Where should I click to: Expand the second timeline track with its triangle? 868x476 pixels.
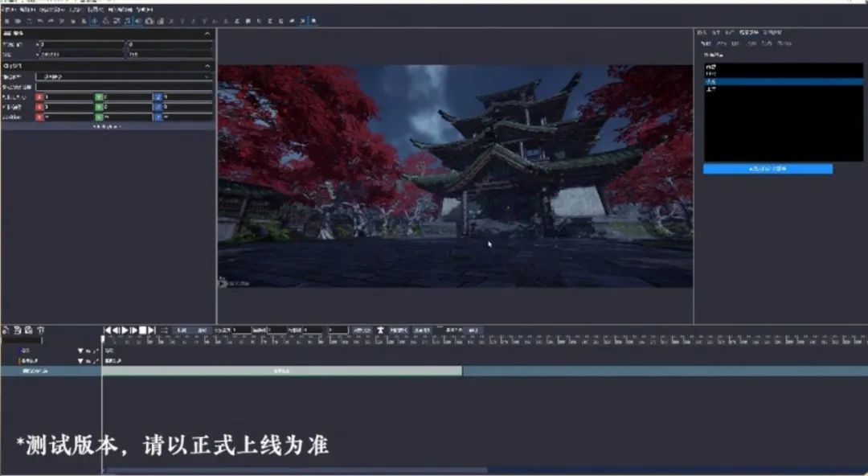click(x=80, y=361)
